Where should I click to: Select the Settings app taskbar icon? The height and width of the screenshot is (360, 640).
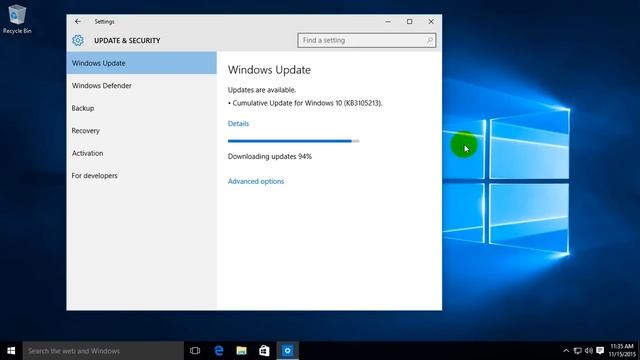click(287, 351)
